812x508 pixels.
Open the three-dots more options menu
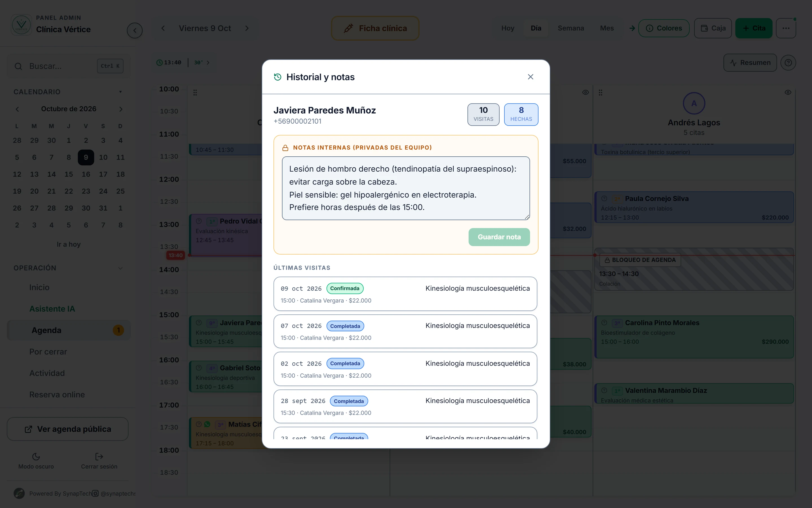tap(786, 28)
